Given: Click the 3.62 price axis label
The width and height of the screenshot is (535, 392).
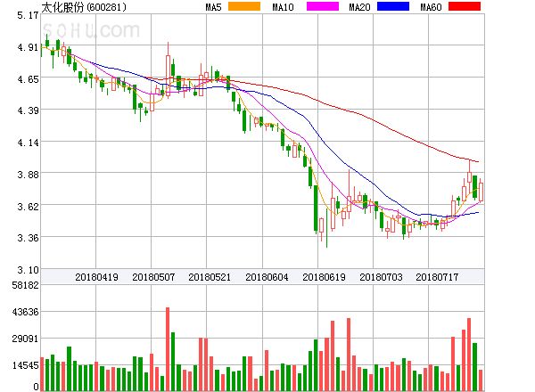Looking at the screenshot, I should tap(28, 206).
